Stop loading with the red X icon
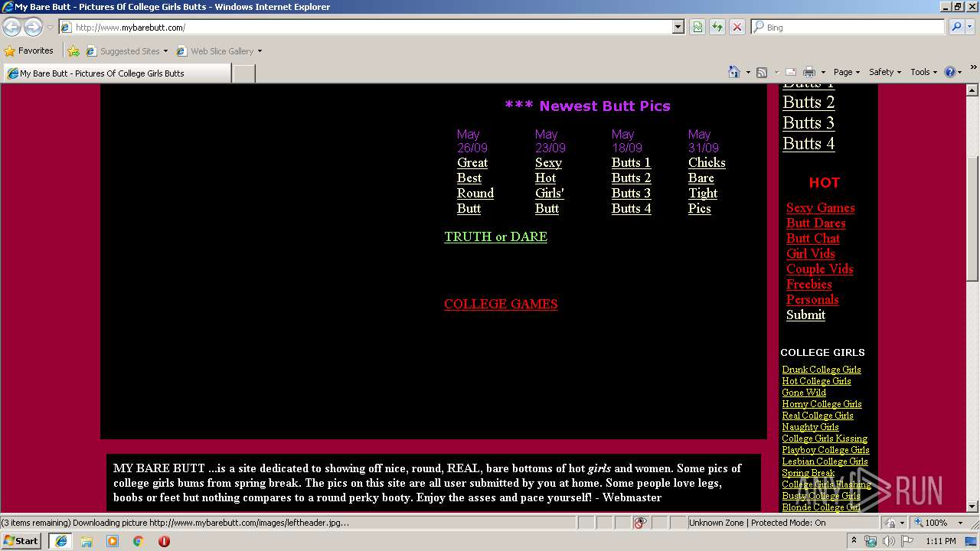 point(737,28)
